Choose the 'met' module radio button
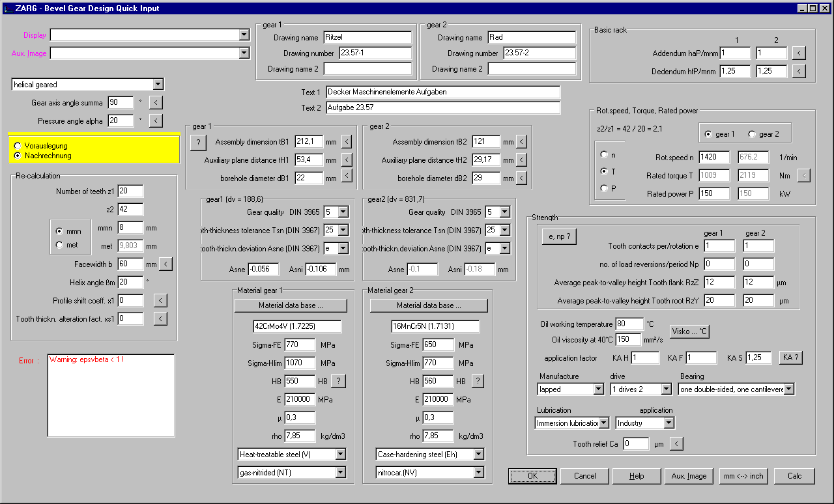The height and width of the screenshot is (504, 834). (60, 245)
